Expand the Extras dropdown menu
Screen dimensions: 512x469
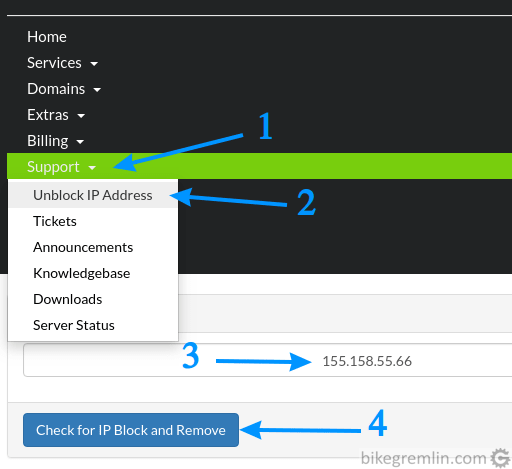[x=56, y=115]
